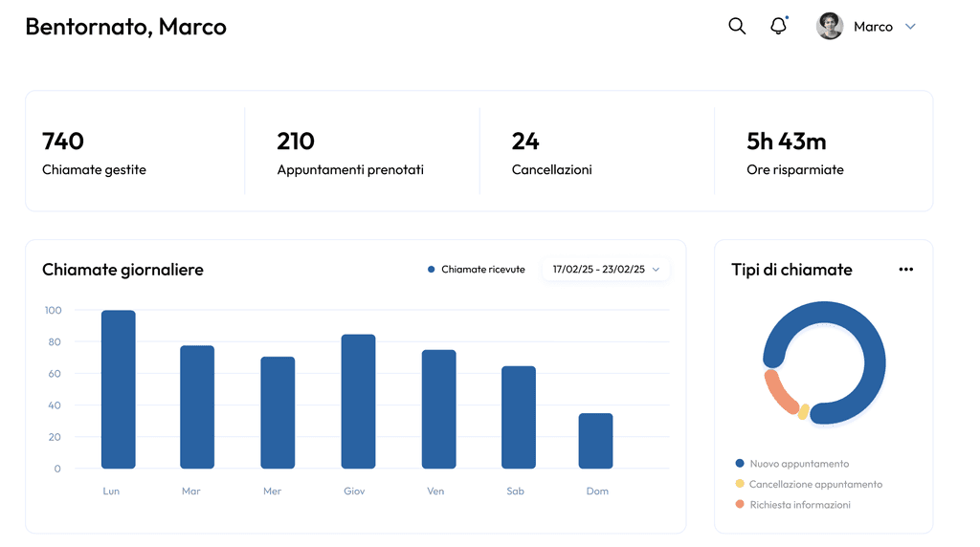The height and width of the screenshot is (547, 980).
Task: Click the yellow segment of the donut chart
Action: click(x=804, y=411)
